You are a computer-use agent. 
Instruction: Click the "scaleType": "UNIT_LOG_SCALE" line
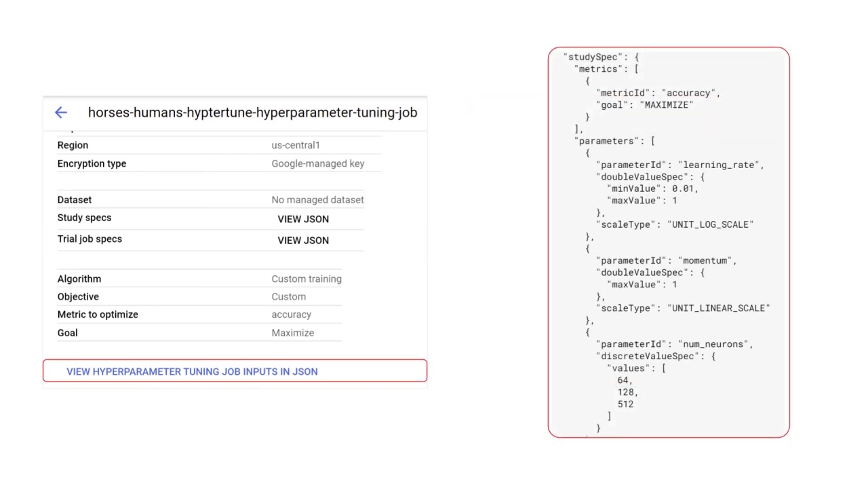pyautogui.click(x=675, y=224)
